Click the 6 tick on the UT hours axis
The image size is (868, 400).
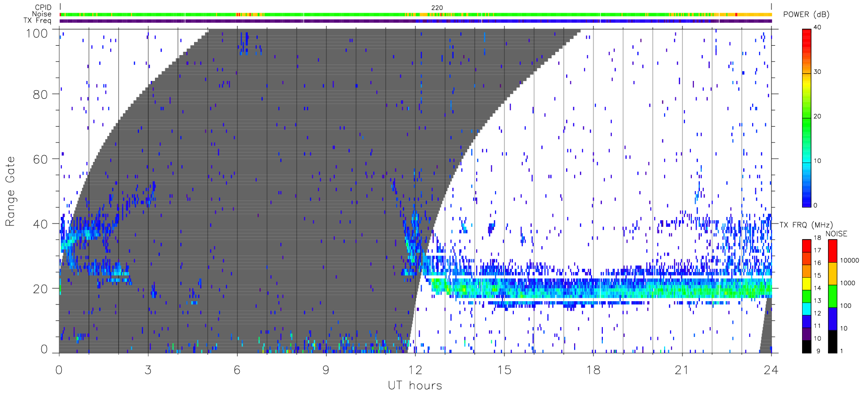point(237,370)
